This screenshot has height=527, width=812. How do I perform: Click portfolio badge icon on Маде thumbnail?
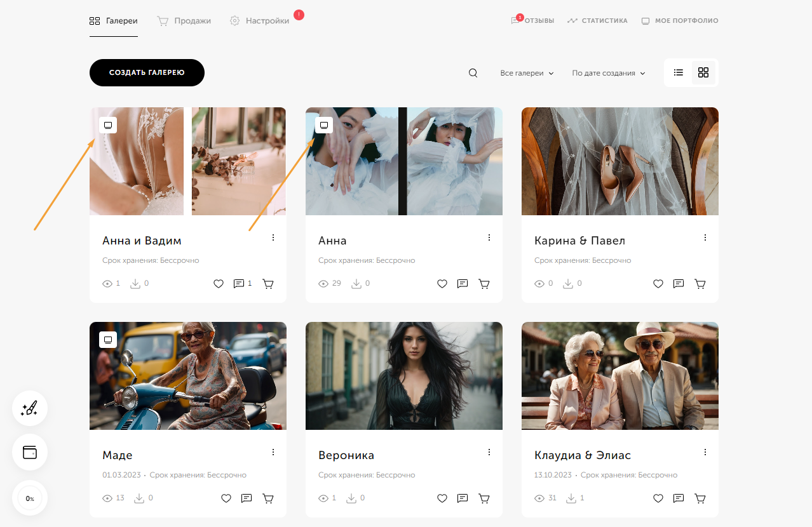click(x=108, y=340)
